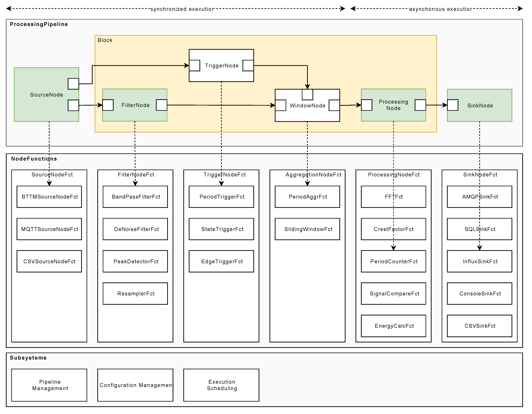Click the BandPassFilterFct function box
The image size is (532, 414).
click(135, 197)
